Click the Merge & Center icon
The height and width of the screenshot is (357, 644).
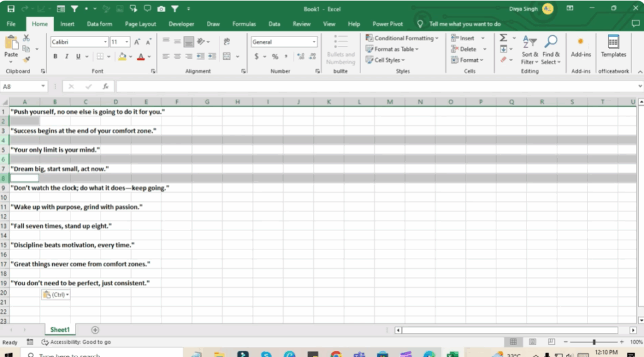(x=226, y=56)
